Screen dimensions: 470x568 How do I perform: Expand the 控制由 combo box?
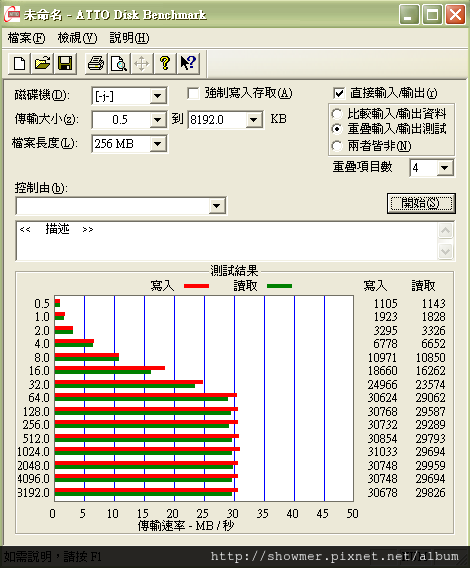[217, 206]
